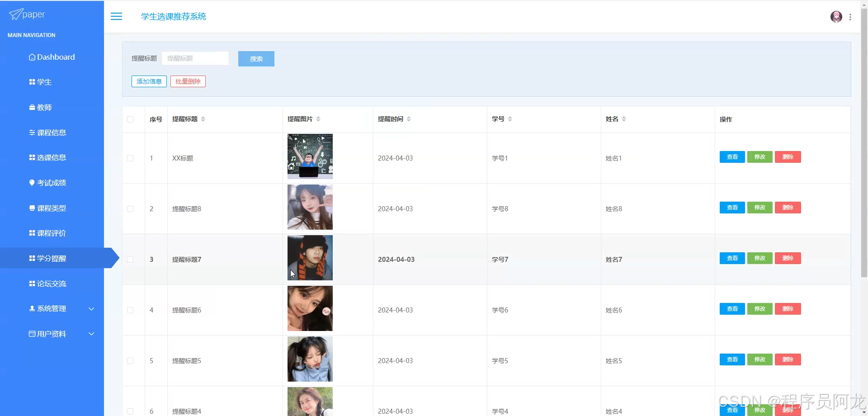Open the 教师 menu item
The height and width of the screenshot is (416, 868).
click(52, 107)
